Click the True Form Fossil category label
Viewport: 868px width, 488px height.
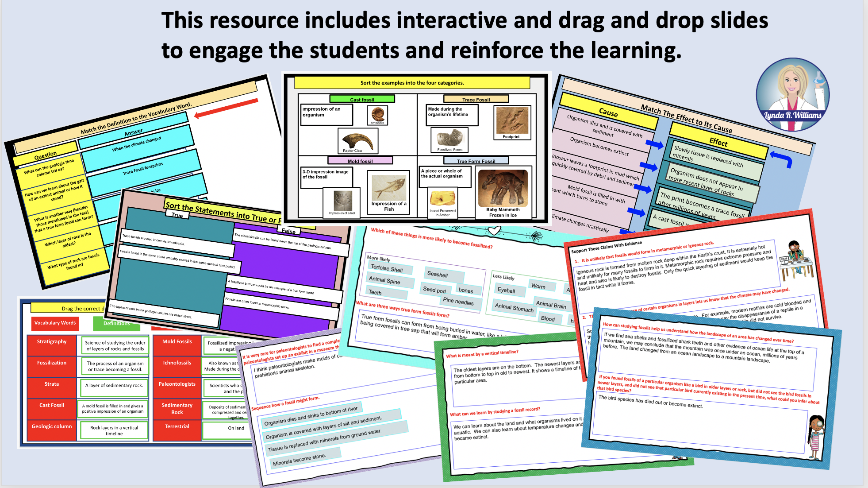pyautogui.click(x=476, y=161)
